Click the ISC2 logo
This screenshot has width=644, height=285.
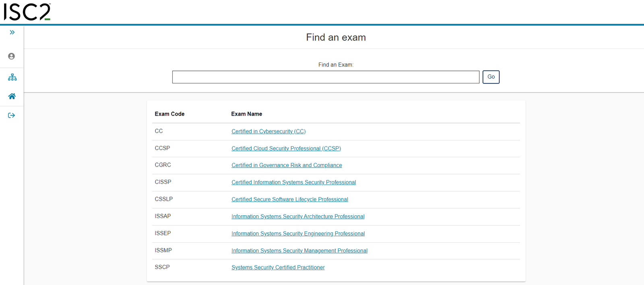[x=27, y=12]
